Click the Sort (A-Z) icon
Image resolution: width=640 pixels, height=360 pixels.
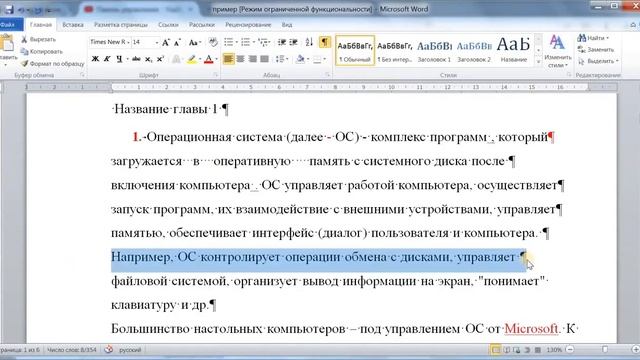tap(309, 42)
